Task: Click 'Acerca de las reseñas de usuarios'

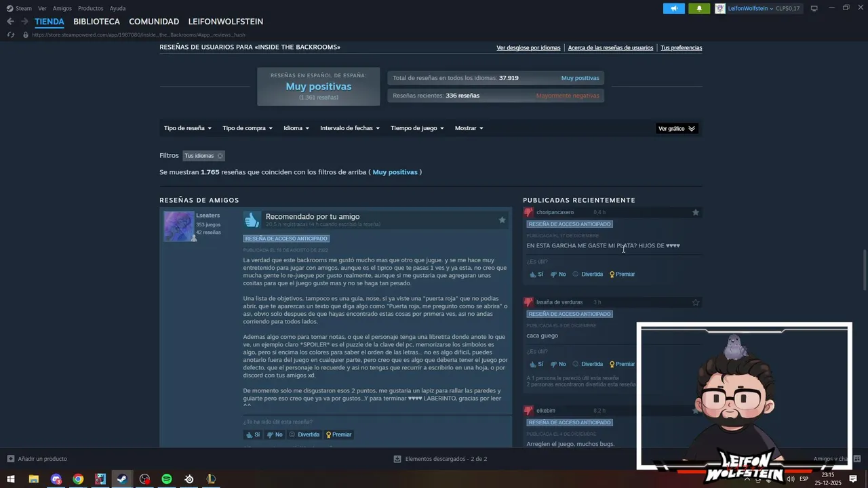Action: 610,48
